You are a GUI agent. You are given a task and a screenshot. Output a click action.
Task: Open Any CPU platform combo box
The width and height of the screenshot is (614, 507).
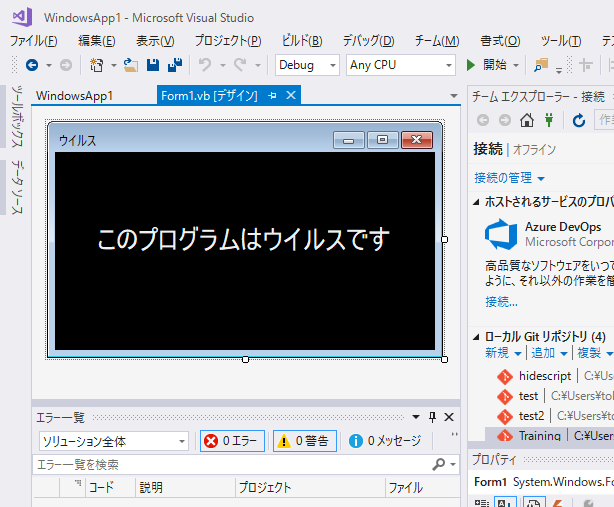point(401,65)
